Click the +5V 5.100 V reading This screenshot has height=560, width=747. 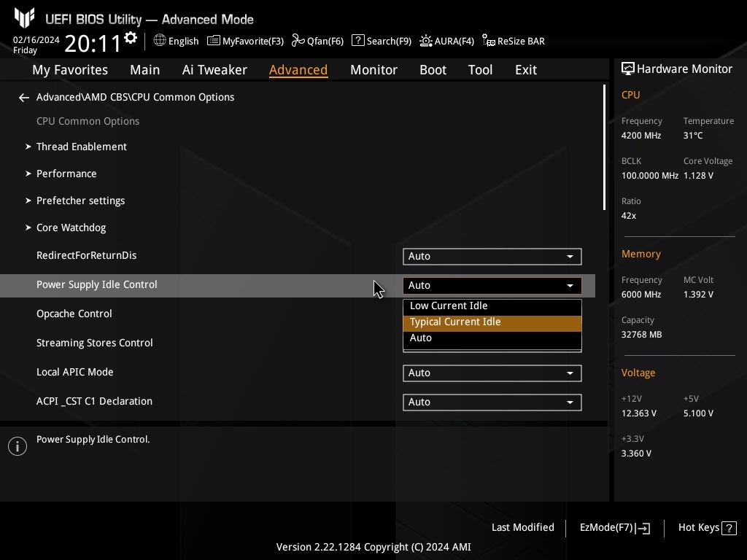click(x=698, y=413)
